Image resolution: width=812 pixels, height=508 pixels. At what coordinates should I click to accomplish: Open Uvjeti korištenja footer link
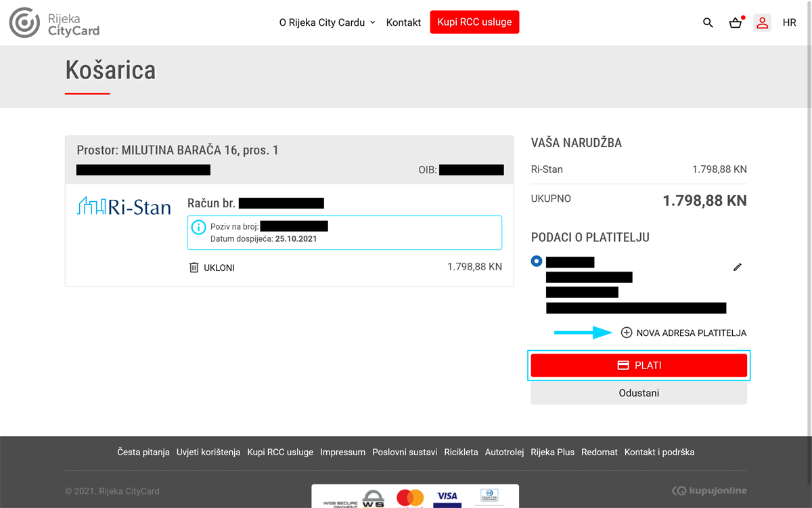[x=208, y=452]
